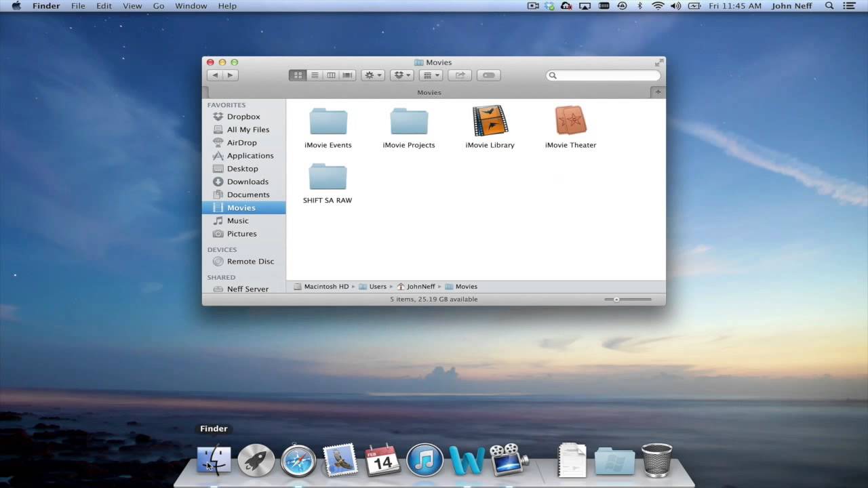Open the John Neff user menu

pyautogui.click(x=791, y=6)
